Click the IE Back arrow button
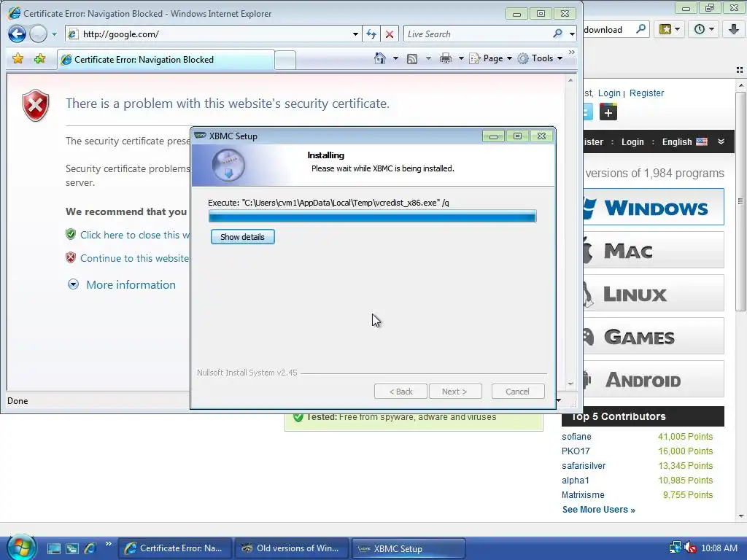 pyautogui.click(x=18, y=34)
